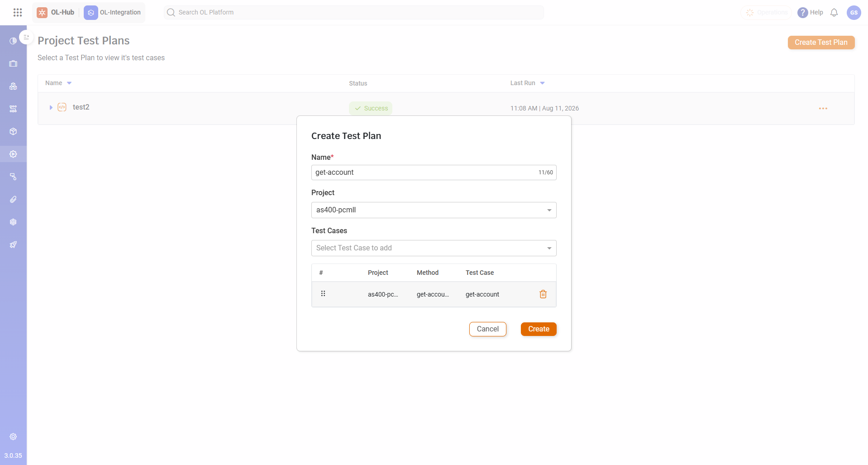Toggle the sidebar expand button
Screen dimensions: 868x465
click(26, 37)
